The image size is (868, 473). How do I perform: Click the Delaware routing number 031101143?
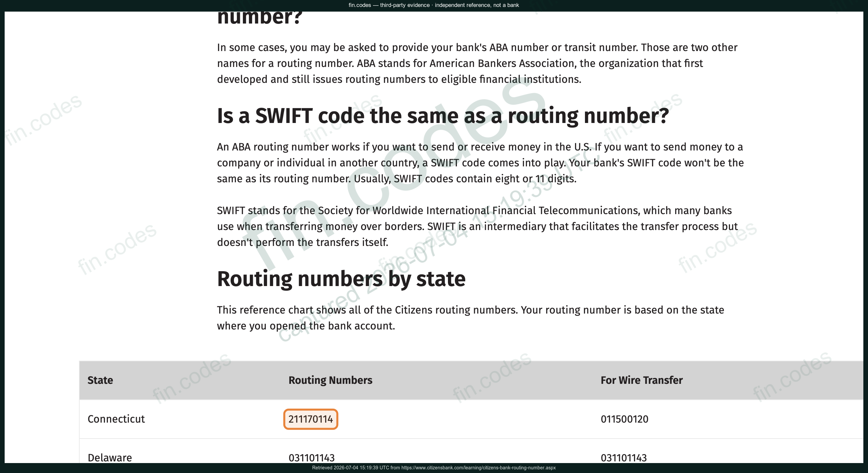(311, 458)
